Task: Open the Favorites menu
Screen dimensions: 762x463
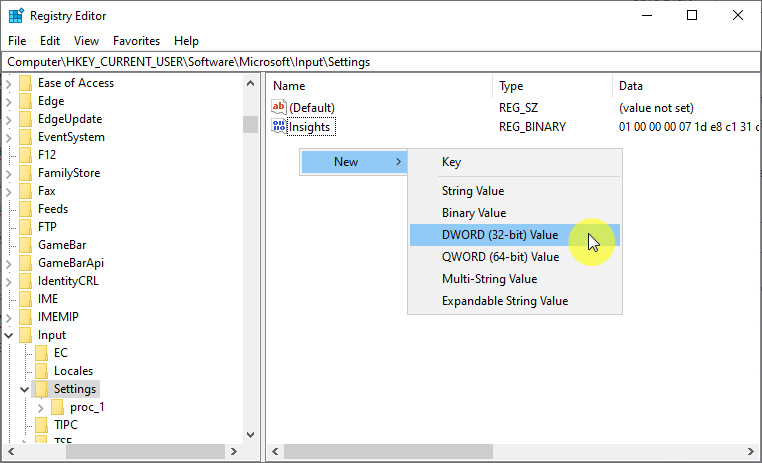Action: 136,41
